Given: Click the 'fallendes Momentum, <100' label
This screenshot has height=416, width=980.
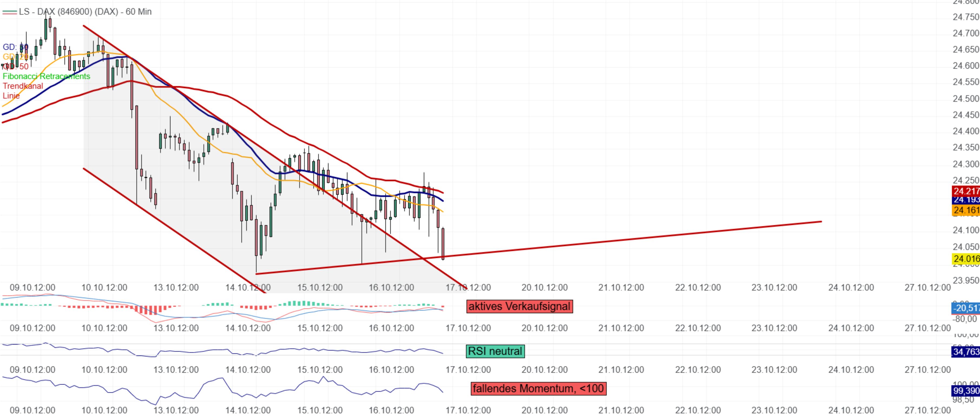Looking at the screenshot, I should click(x=538, y=389).
